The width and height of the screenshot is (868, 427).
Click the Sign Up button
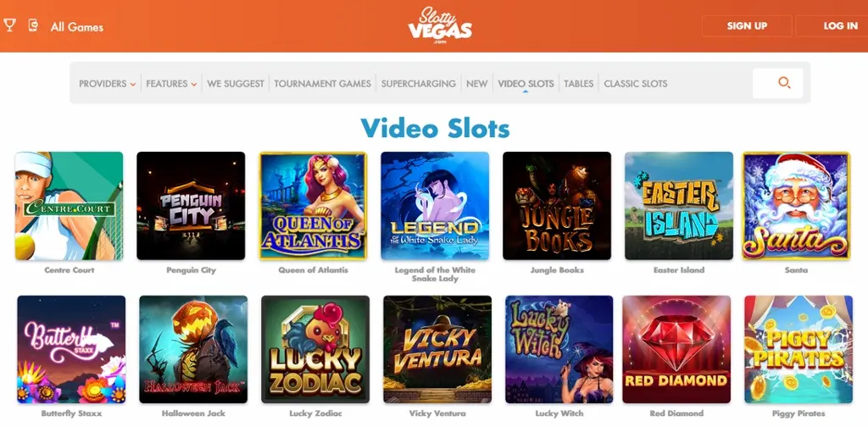tap(747, 26)
